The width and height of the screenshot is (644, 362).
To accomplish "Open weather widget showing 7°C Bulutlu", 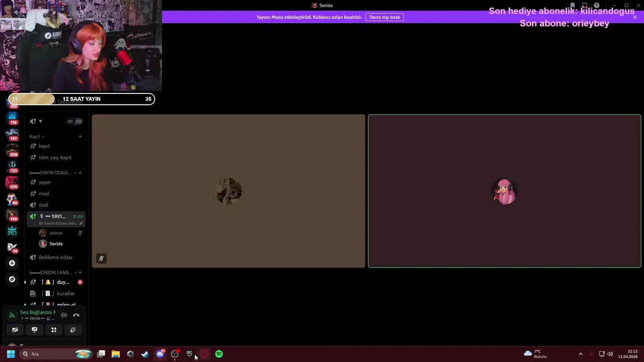I will pos(535,354).
